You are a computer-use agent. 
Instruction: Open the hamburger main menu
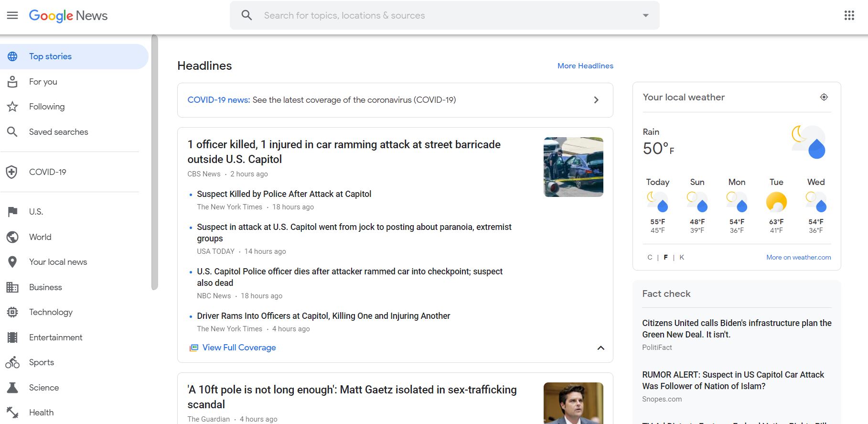pyautogui.click(x=12, y=15)
